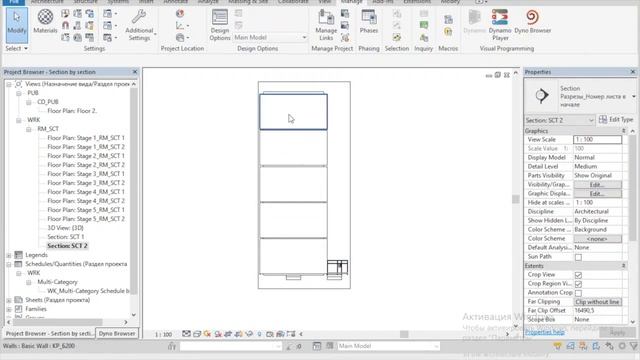Close the Project Browser panel

[135, 72]
